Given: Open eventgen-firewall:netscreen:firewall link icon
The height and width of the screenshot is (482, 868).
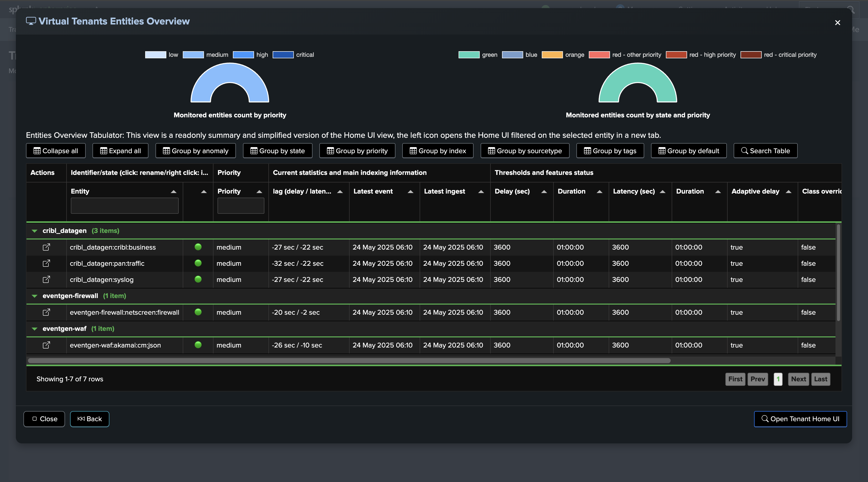Looking at the screenshot, I should click(x=46, y=312).
